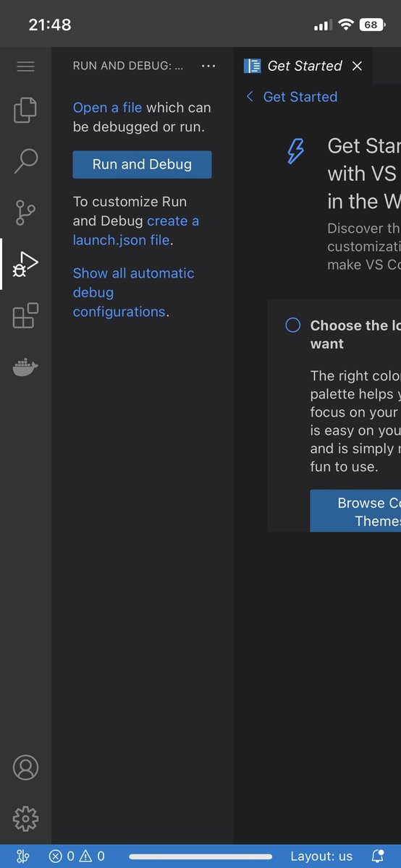Open the Manage gear menu
Viewport: 401px width, 868px height.
pyautogui.click(x=25, y=820)
